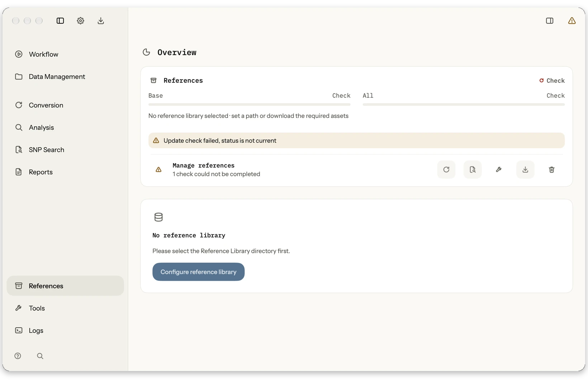Go to Data Management
This screenshot has width=588, height=385.
pos(65,77)
